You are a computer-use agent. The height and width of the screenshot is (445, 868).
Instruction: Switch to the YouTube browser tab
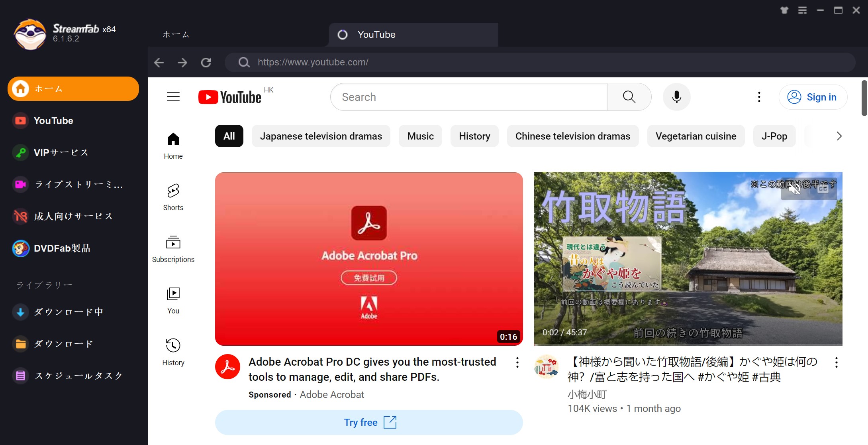[413, 35]
